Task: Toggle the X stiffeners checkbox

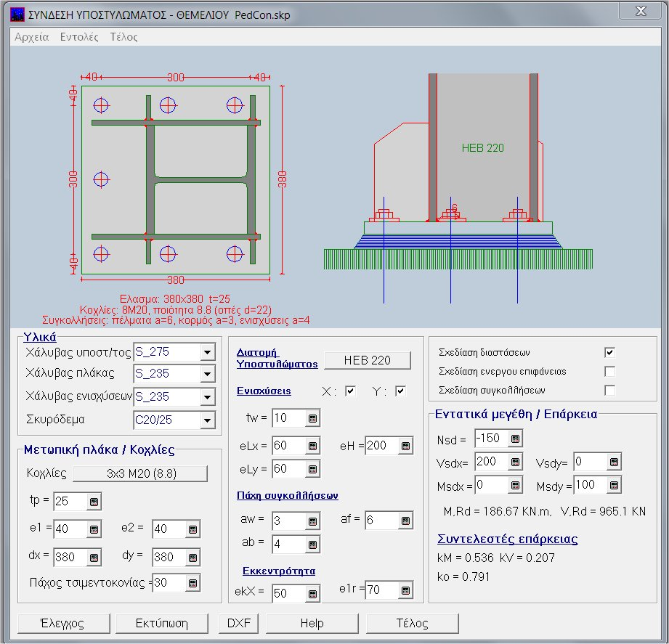Action: [351, 391]
